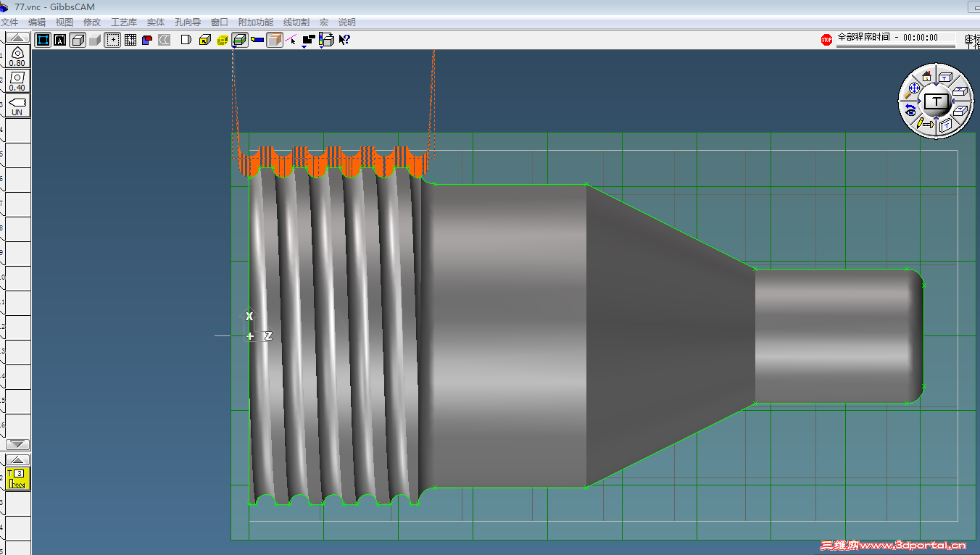
Task: Click the X axis origin marker
Action: (249, 316)
